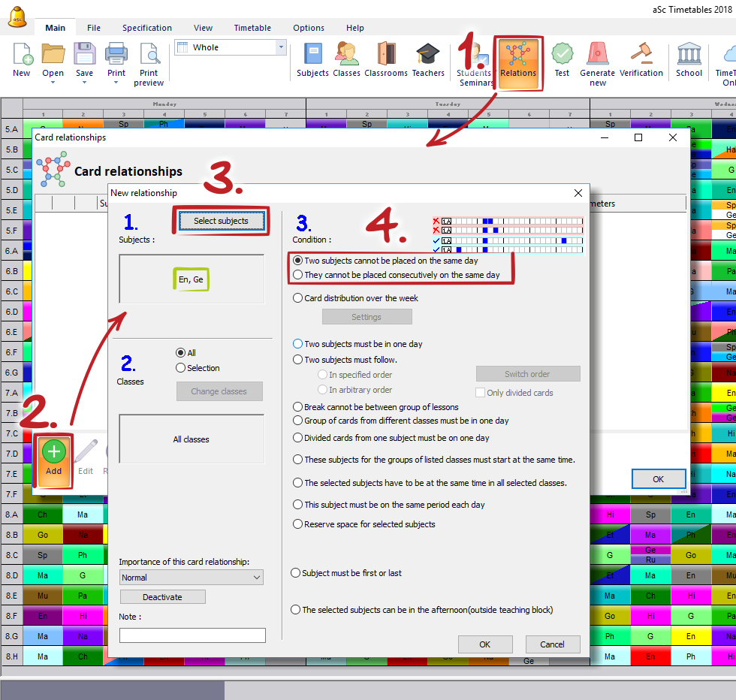Expand the Open button dropdown arrow

[x=53, y=83]
